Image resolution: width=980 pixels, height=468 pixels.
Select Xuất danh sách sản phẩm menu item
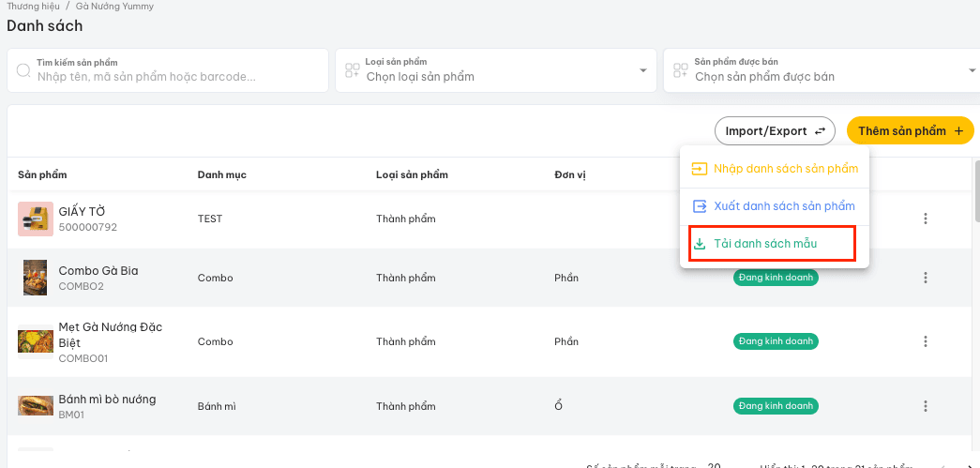775,206
